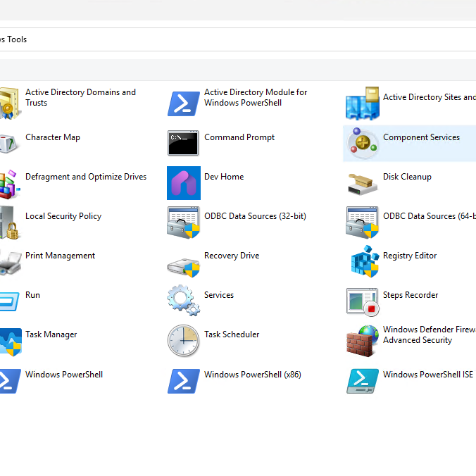Open the Task Scheduler clock icon

coord(183,341)
